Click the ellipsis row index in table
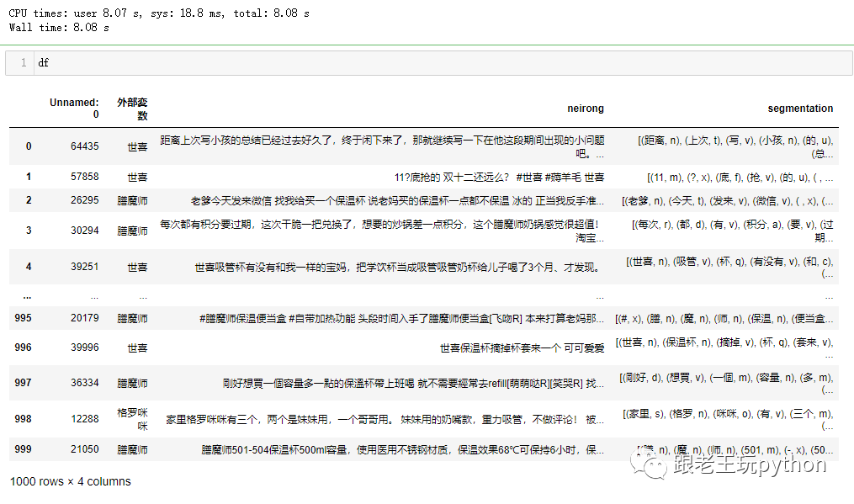 pyautogui.click(x=28, y=297)
